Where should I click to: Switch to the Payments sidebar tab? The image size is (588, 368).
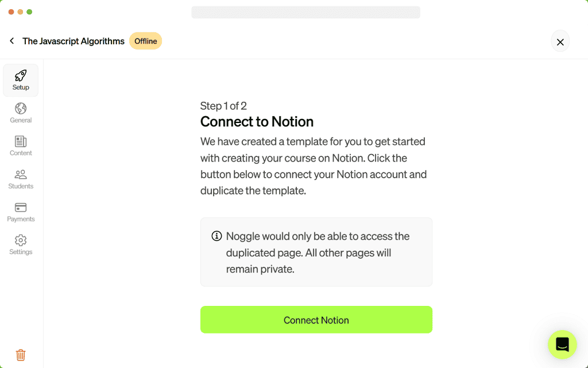[x=21, y=212]
